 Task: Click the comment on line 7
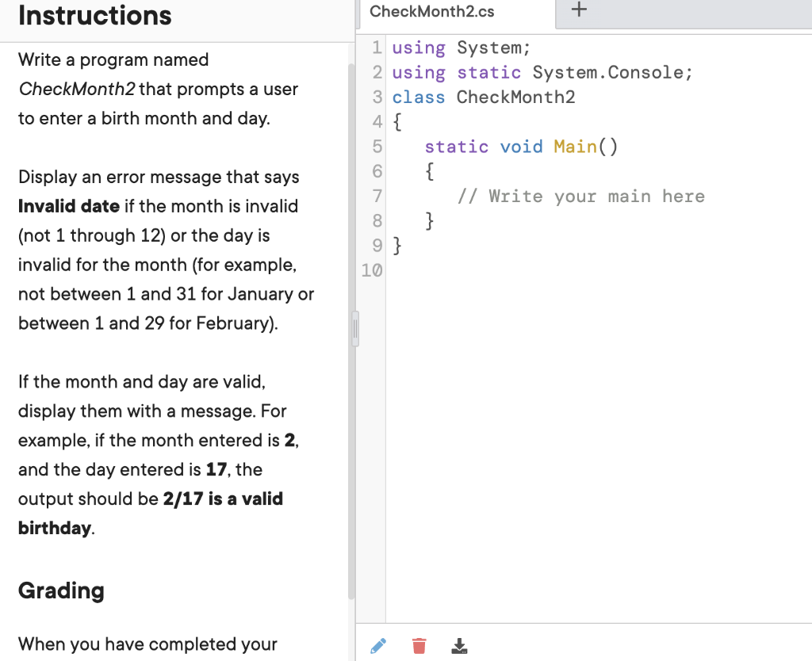[x=580, y=196]
